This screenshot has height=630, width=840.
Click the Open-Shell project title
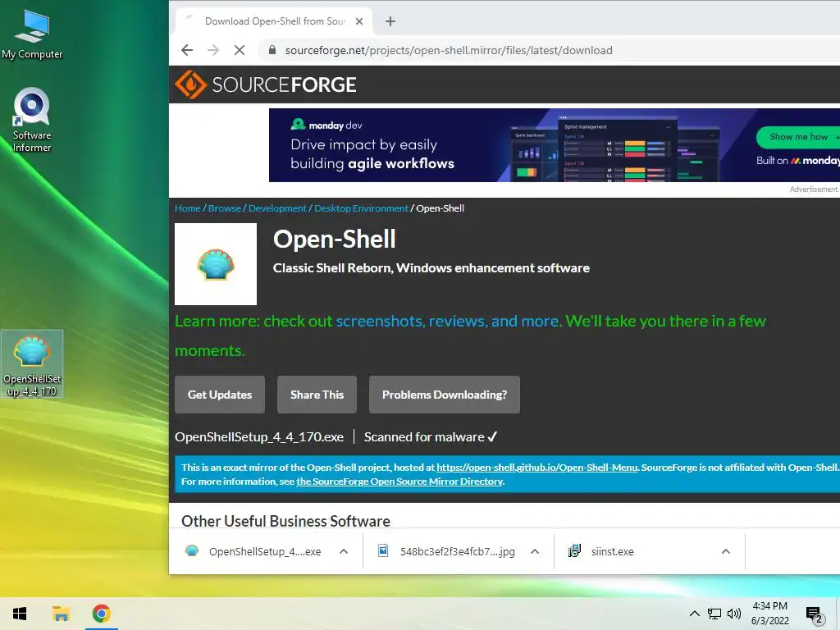335,239
